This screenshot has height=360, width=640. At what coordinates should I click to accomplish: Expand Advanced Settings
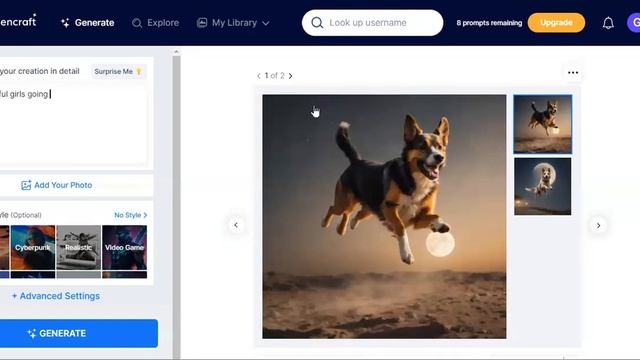click(56, 296)
